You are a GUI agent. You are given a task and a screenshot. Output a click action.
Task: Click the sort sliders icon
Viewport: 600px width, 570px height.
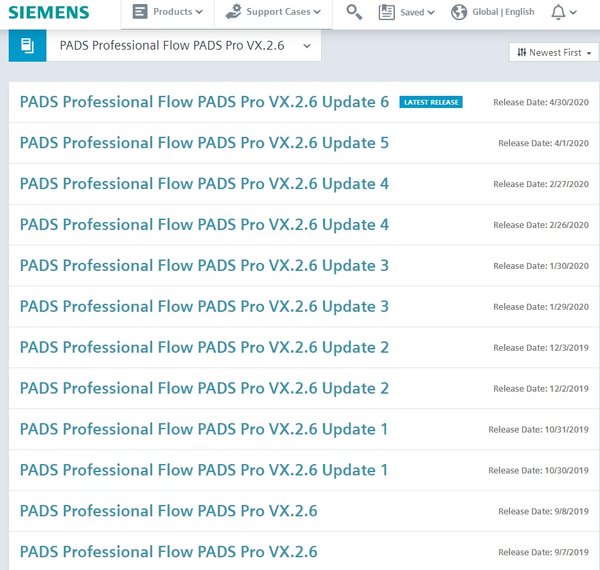522,52
